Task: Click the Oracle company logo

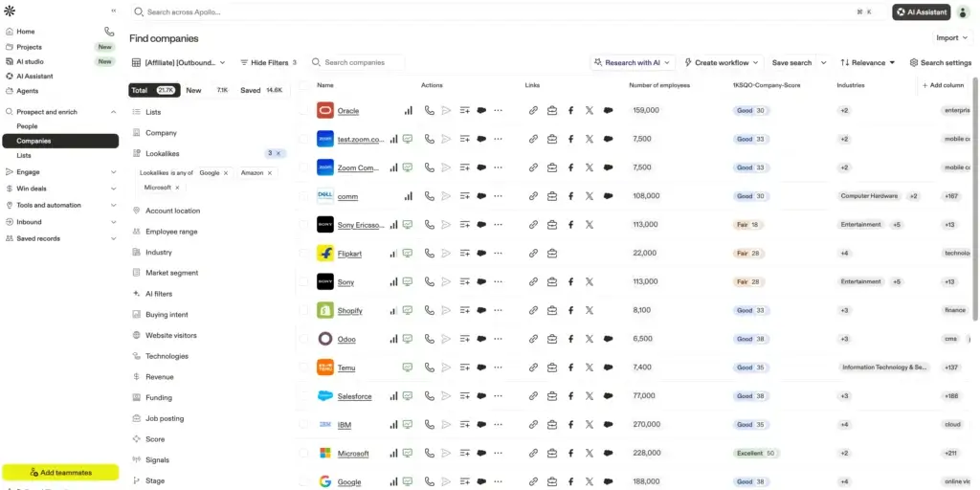Action: point(325,111)
